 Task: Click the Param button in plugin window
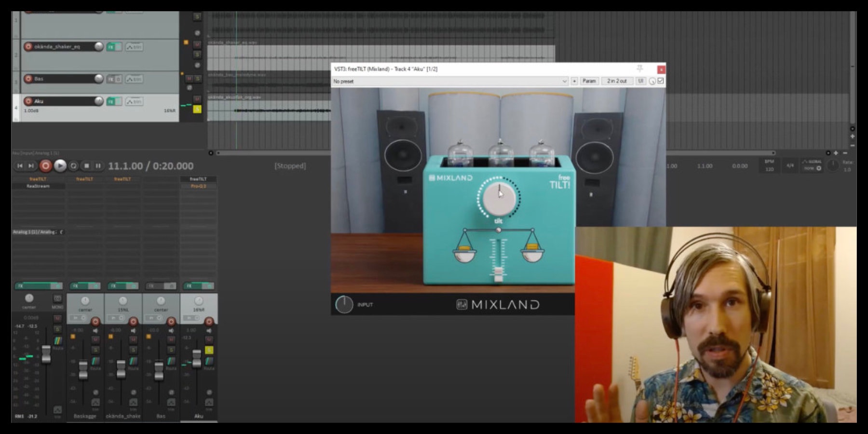click(589, 81)
